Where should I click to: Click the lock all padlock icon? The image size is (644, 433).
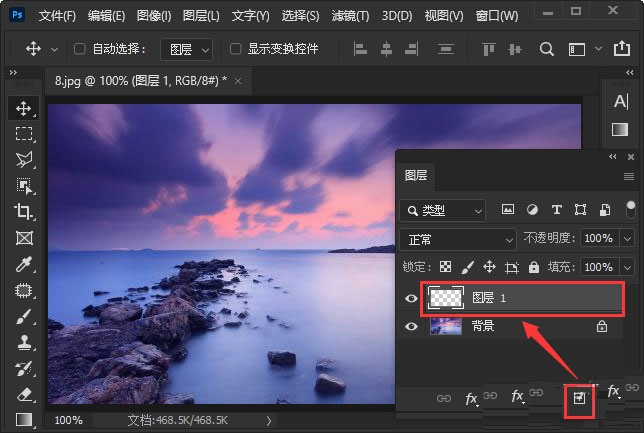pos(534,267)
